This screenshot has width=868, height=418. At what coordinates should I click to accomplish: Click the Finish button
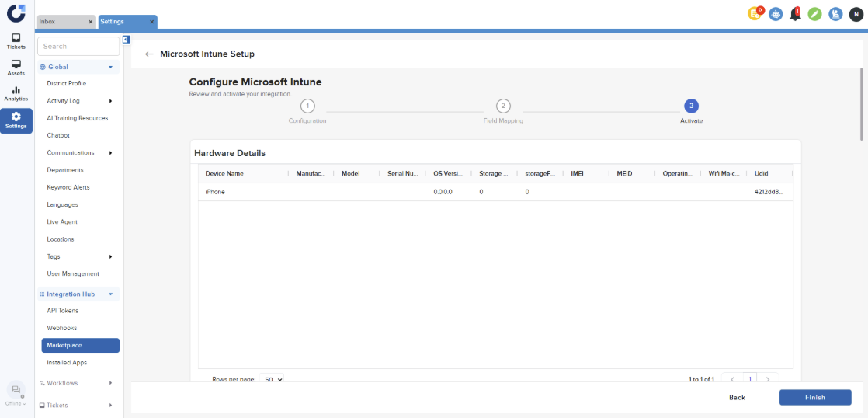[814, 397]
